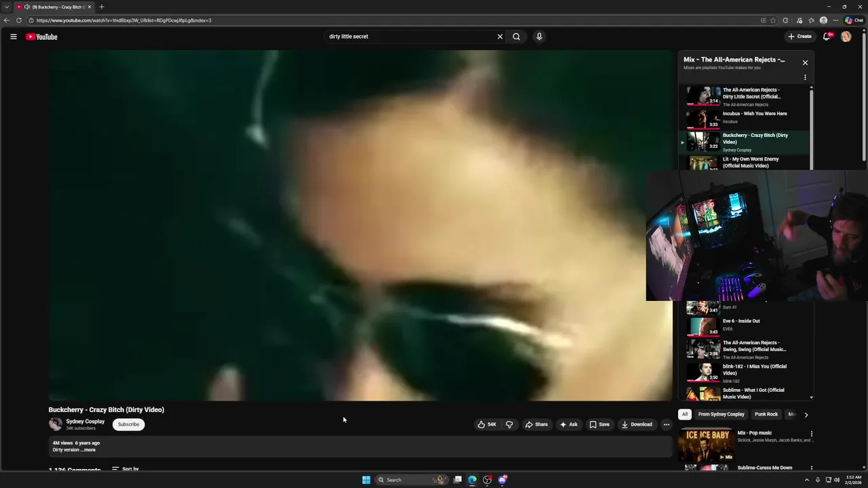Play All-American Rejects - Swing, Swing
The image size is (868, 488).
(x=745, y=349)
